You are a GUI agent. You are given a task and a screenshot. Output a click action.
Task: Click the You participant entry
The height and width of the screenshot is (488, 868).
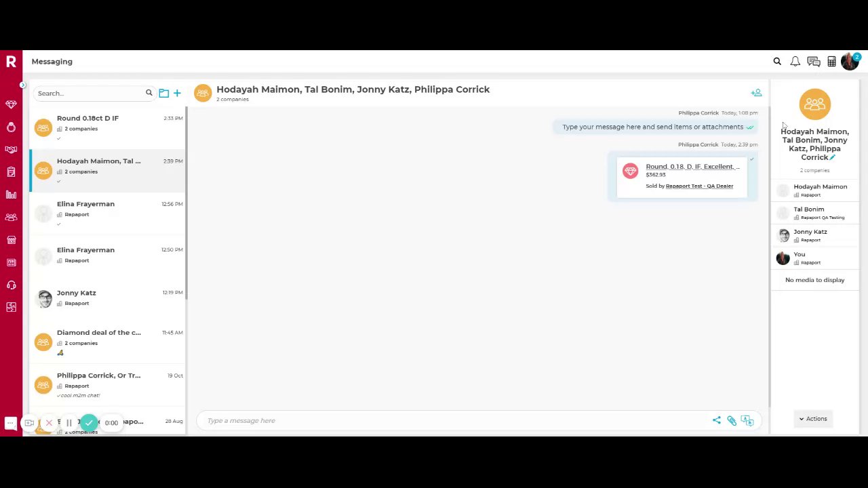point(814,258)
